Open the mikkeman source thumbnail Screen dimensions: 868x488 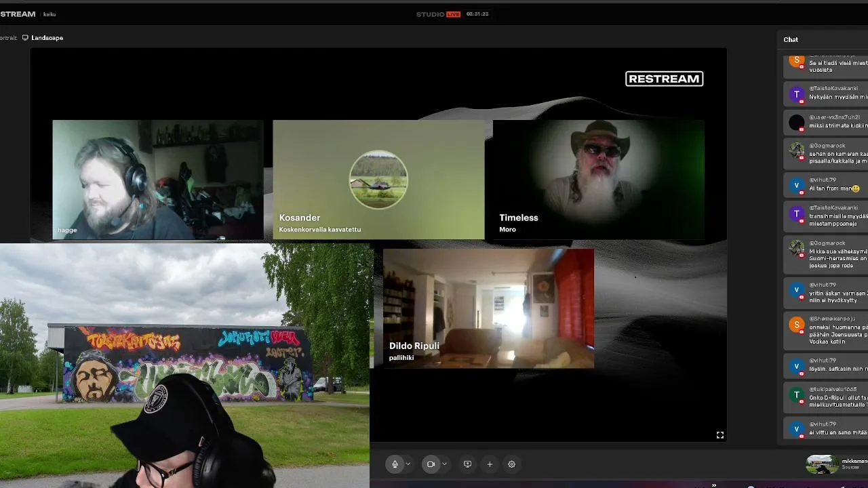tap(822, 464)
